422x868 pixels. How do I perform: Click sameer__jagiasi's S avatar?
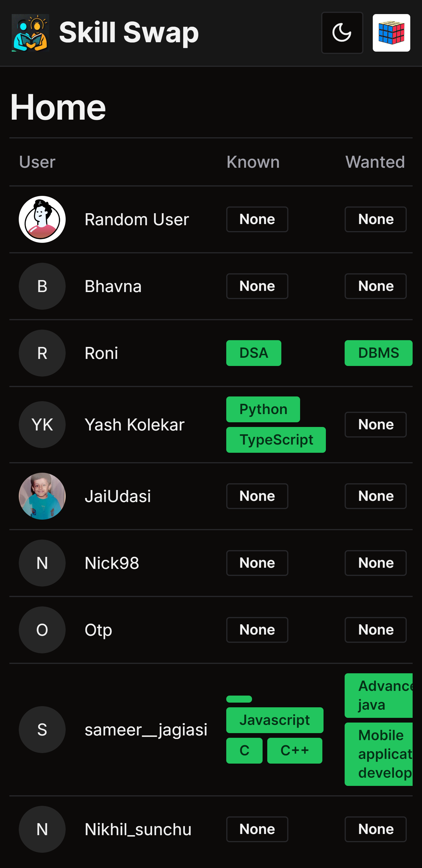click(x=42, y=730)
